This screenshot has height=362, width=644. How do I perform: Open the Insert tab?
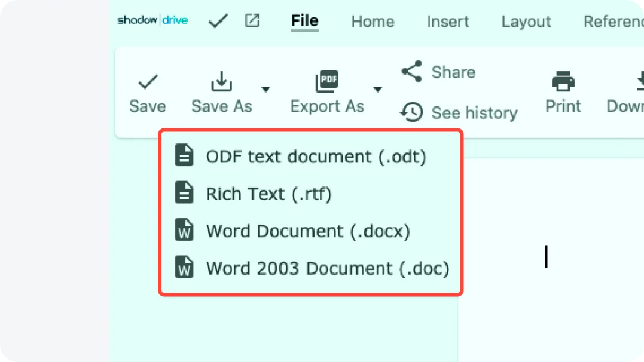tap(448, 22)
